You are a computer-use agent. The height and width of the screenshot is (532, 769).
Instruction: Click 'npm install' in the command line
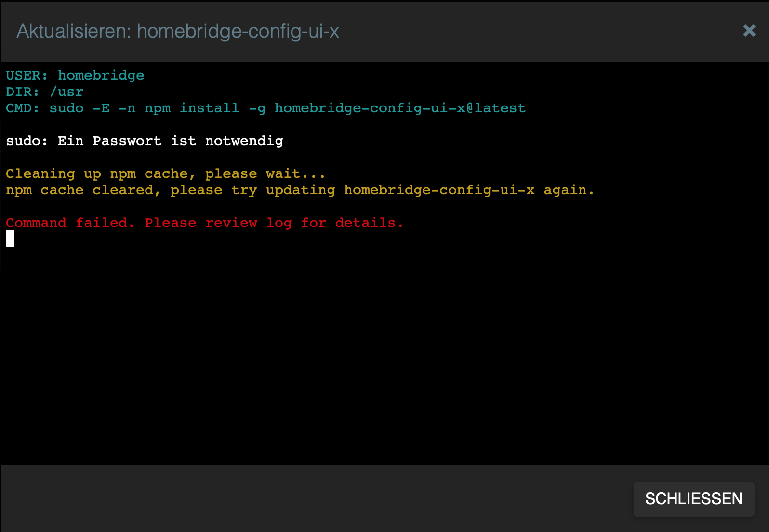[x=192, y=108]
